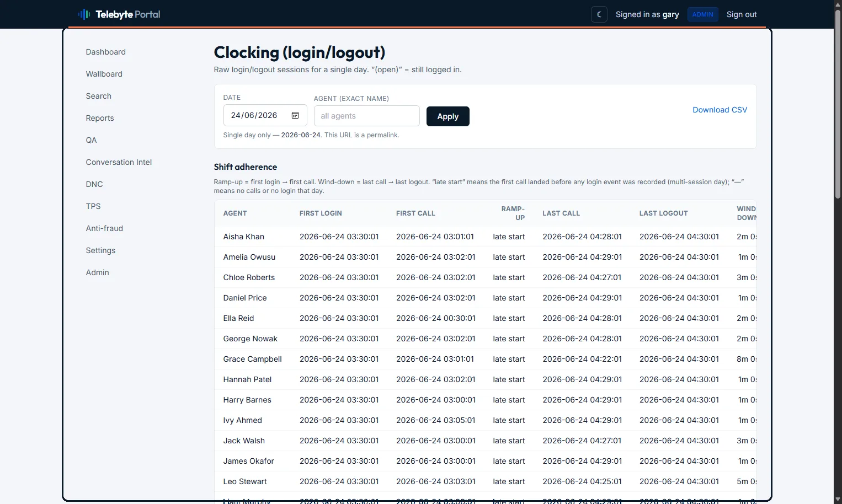Open the Settings page
842x504 pixels.
(x=101, y=250)
